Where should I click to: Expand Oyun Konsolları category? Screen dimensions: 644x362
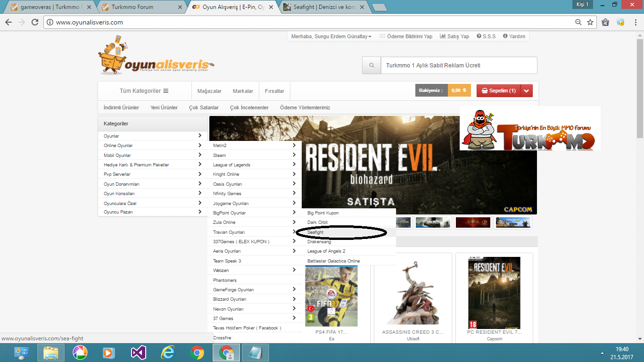pyautogui.click(x=152, y=193)
